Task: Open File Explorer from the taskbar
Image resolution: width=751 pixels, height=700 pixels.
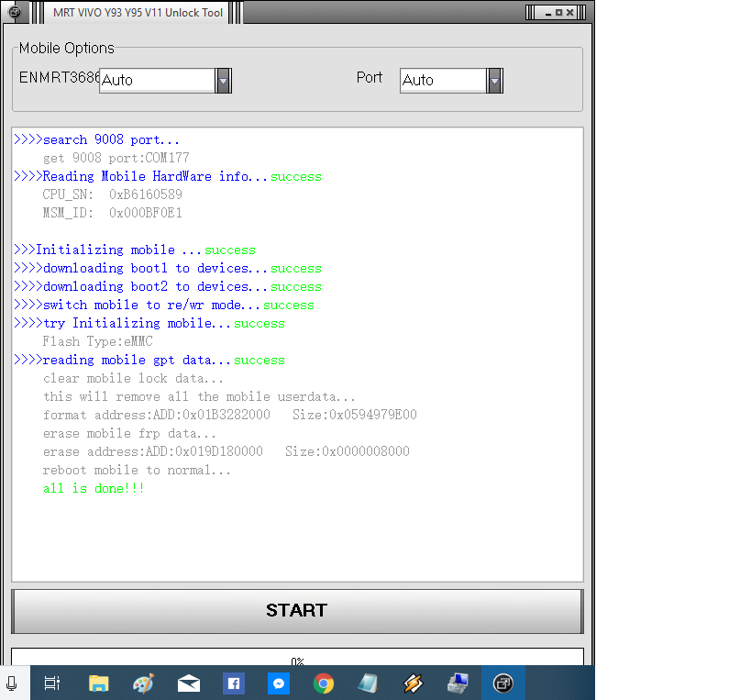Action: 98,683
